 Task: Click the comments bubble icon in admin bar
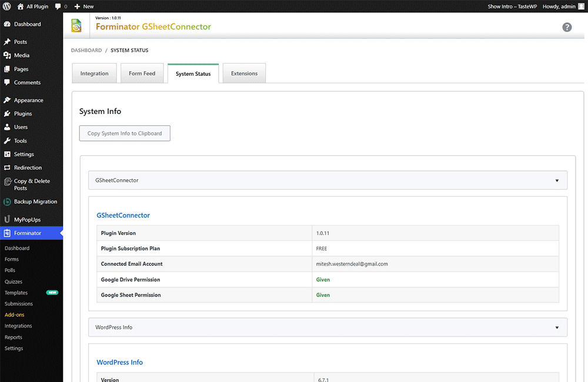tap(58, 6)
